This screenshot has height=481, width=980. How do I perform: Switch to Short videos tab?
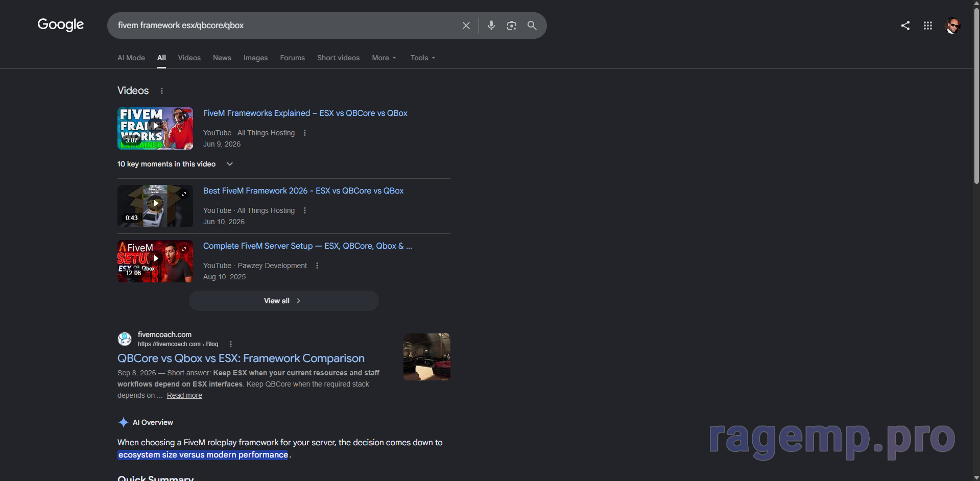338,58
